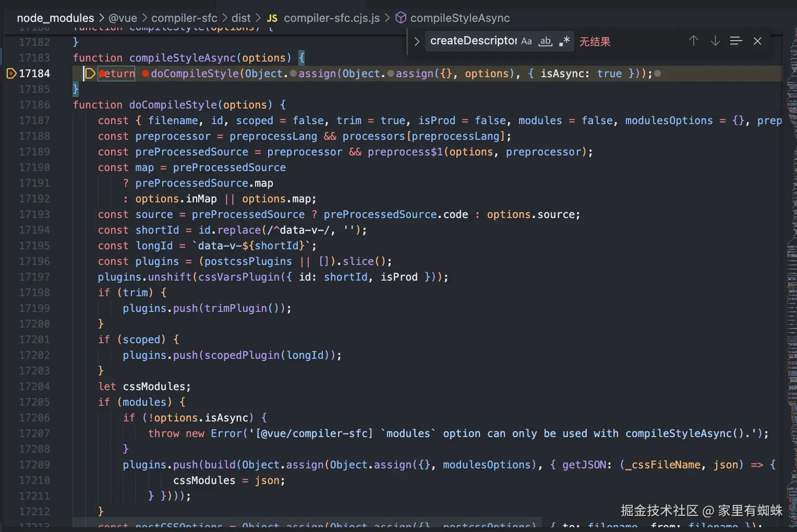The image size is (797, 532).
Task: Click the '无结果' no results label
Action: (595, 41)
